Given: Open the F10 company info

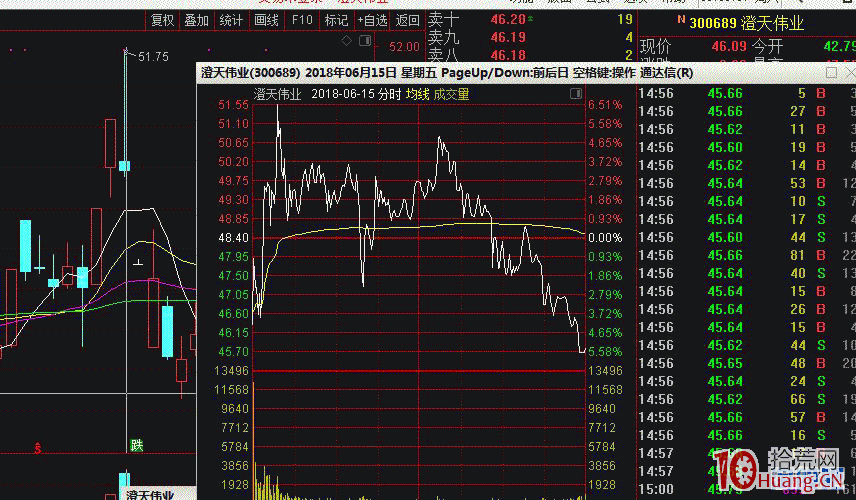Looking at the screenshot, I should 302,21.
